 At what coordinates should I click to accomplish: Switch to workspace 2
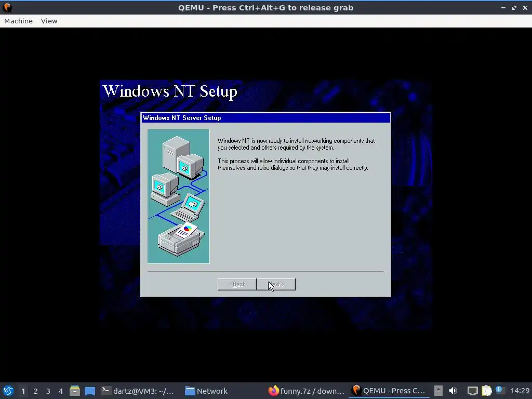point(36,391)
